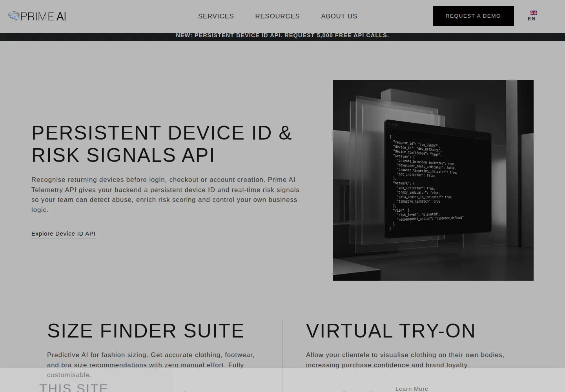Open the Services menu

coord(216,16)
